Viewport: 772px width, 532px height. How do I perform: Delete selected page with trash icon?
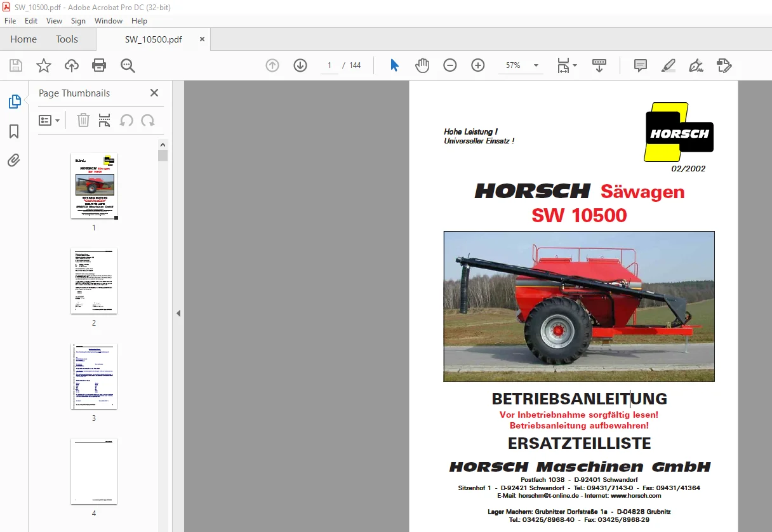[83, 120]
